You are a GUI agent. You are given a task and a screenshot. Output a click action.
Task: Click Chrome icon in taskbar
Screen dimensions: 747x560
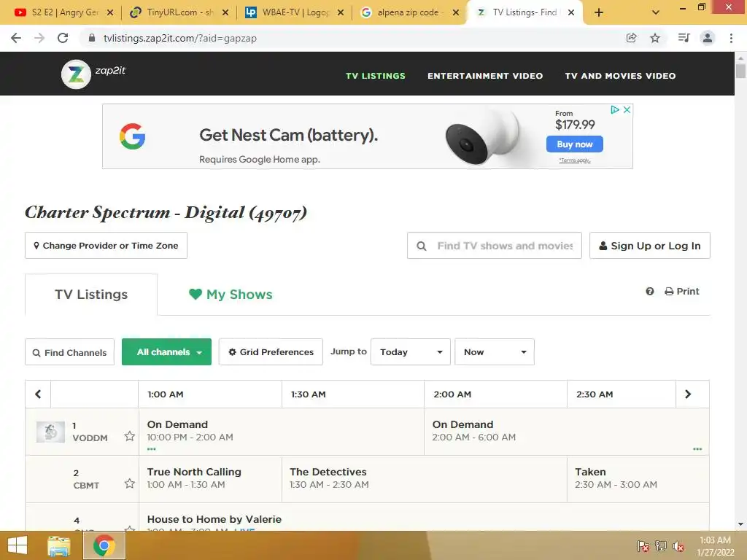click(x=104, y=545)
